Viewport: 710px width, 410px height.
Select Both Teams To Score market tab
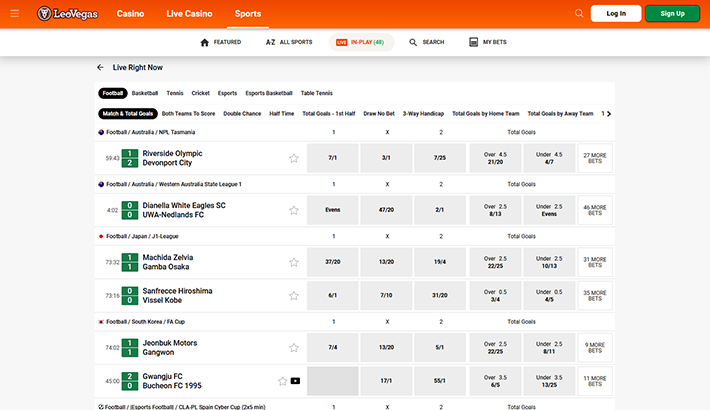[x=188, y=114]
